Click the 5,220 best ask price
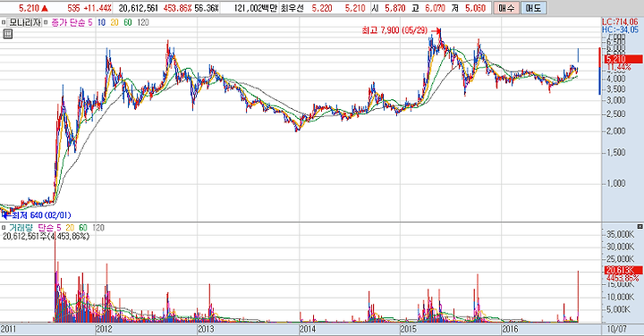644x336 pixels. [322, 8]
